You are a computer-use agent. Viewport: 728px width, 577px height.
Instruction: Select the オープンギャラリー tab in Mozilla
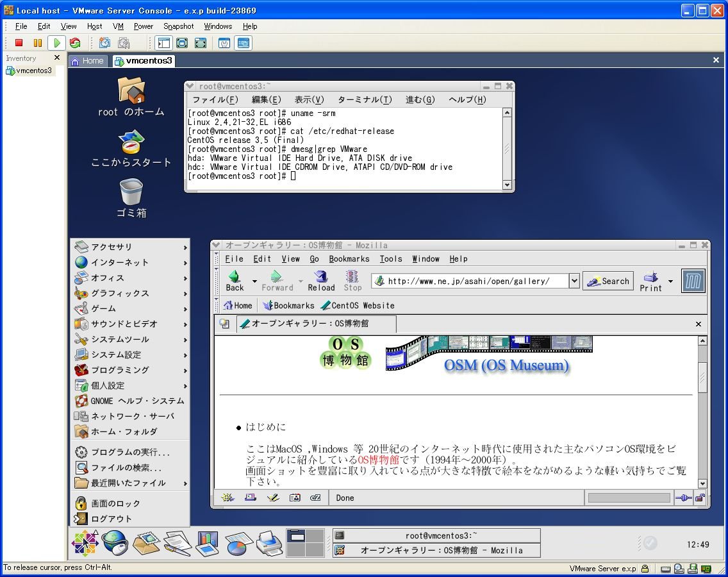[317, 323]
